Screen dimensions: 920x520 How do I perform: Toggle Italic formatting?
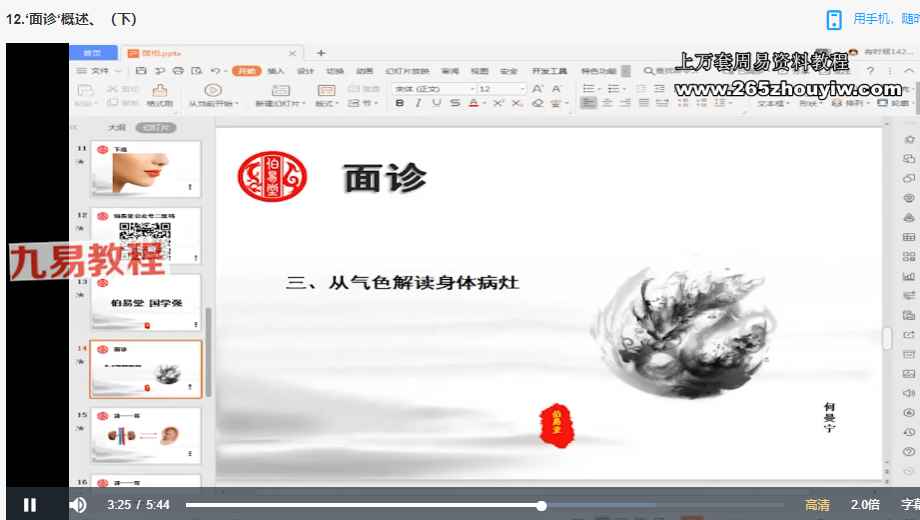tap(418, 103)
